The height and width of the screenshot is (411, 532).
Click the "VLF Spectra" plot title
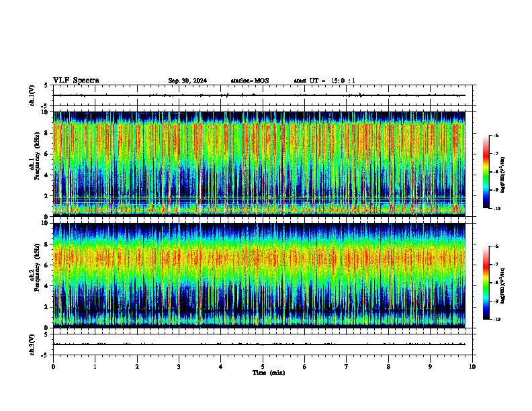76,81
